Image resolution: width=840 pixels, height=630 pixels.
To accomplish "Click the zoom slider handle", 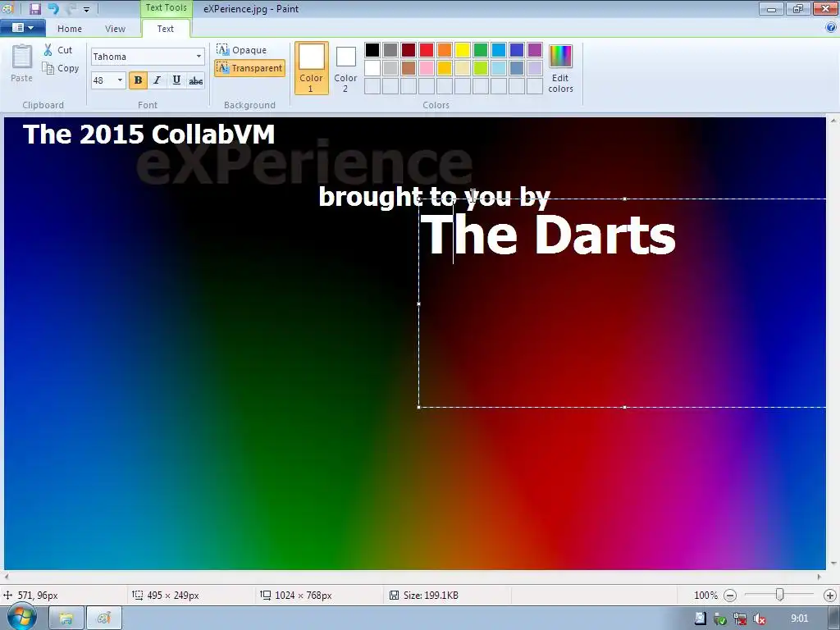I will click(780, 595).
